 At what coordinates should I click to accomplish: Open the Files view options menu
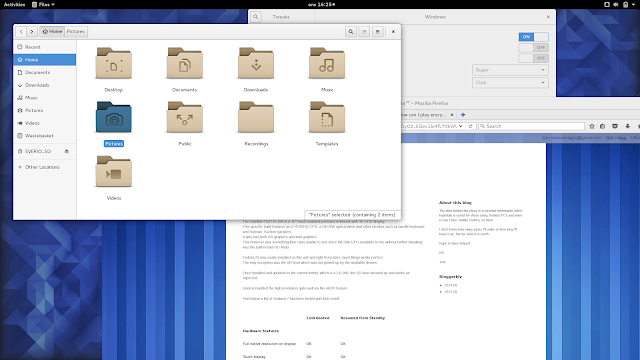coord(378,31)
